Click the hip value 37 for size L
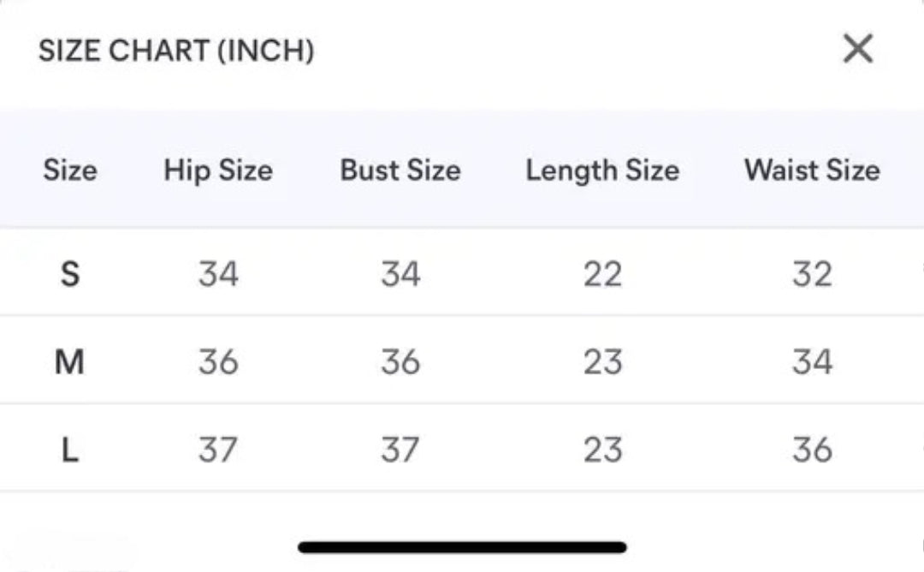 (x=218, y=447)
